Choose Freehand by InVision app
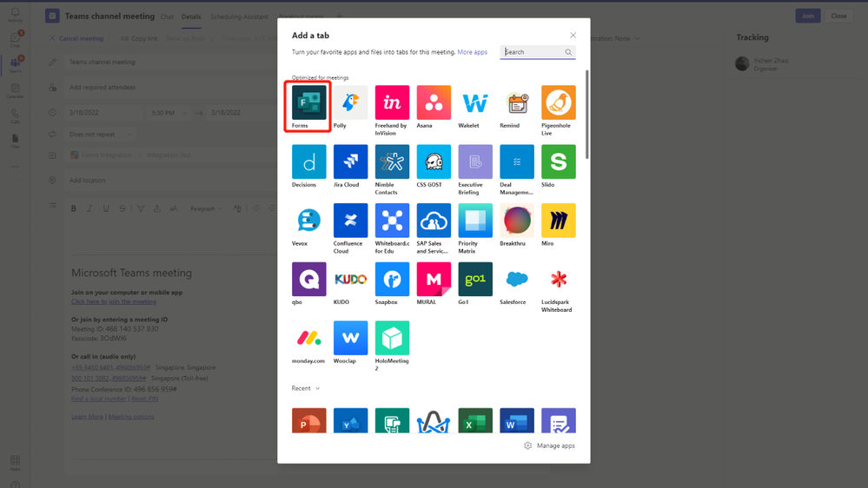The height and width of the screenshot is (488, 868). point(392,103)
